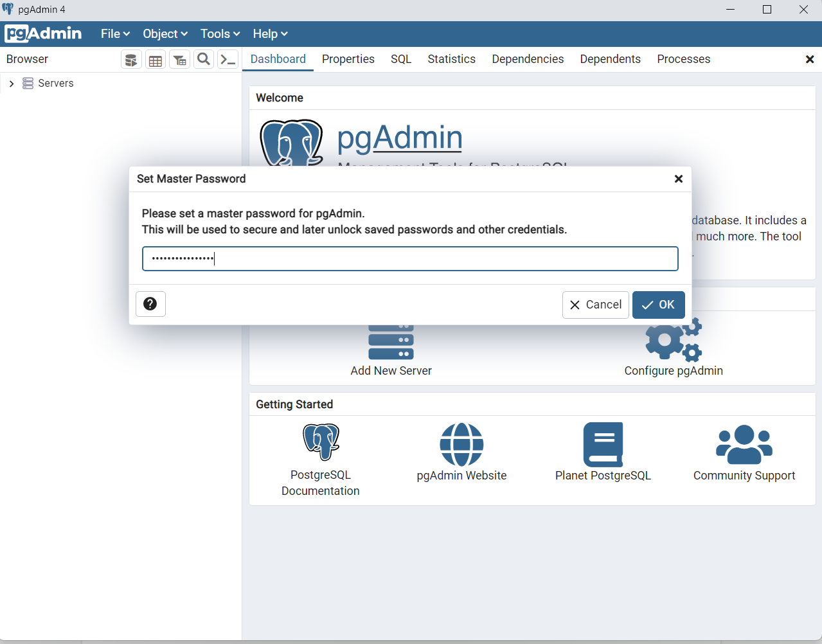Image resolution: width=822 pixels, height=644 pixels.
Task: Click the Browser panel title
Action: pyautogui.click(x=27, y=59)
